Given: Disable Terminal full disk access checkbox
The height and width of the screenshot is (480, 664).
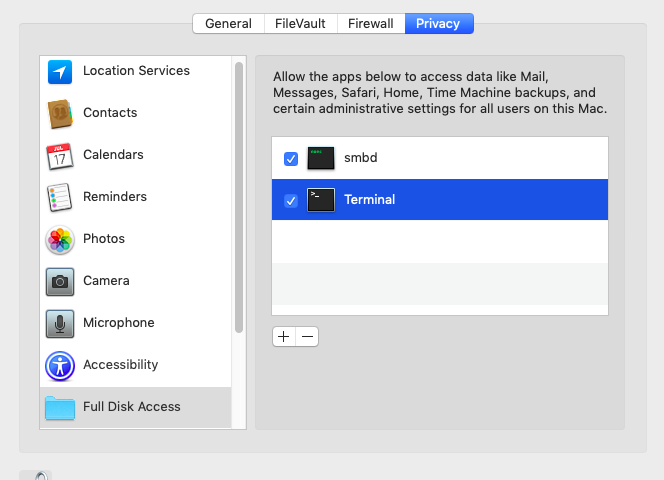Looking at the screenshot, I should 291,201.
